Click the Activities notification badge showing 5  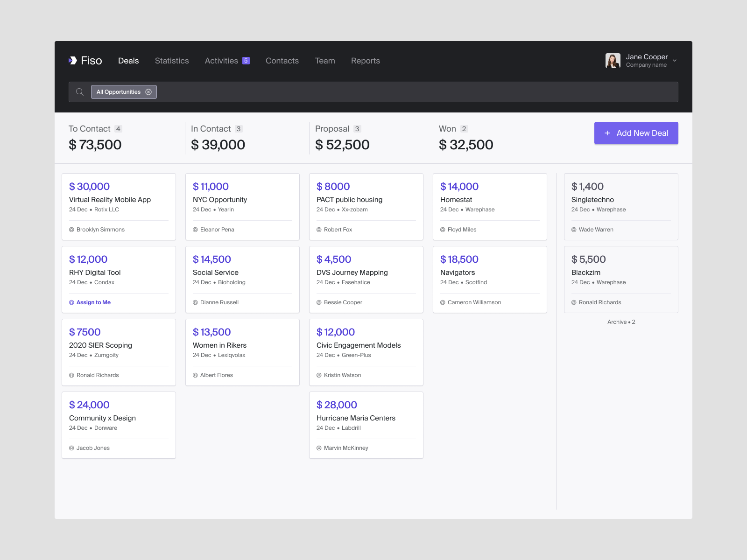246,60
